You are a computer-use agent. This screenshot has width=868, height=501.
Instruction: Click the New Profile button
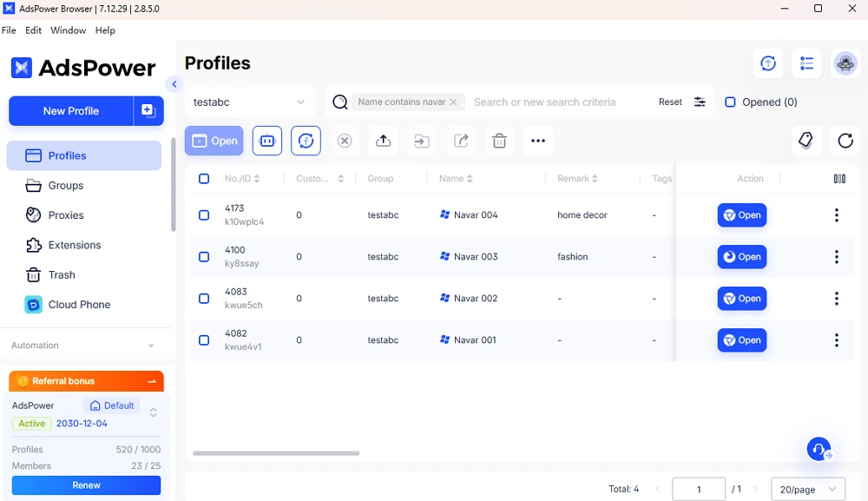[71, 111]
